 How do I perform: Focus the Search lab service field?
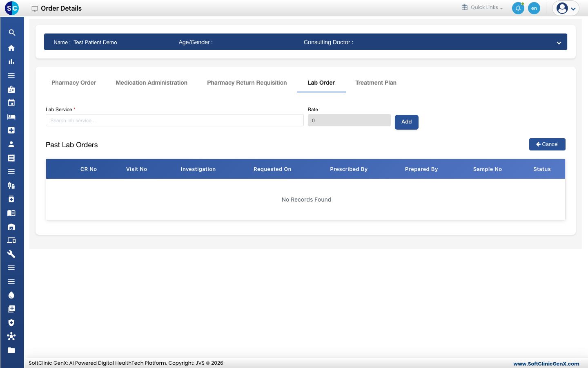click(x=174, y=120)
